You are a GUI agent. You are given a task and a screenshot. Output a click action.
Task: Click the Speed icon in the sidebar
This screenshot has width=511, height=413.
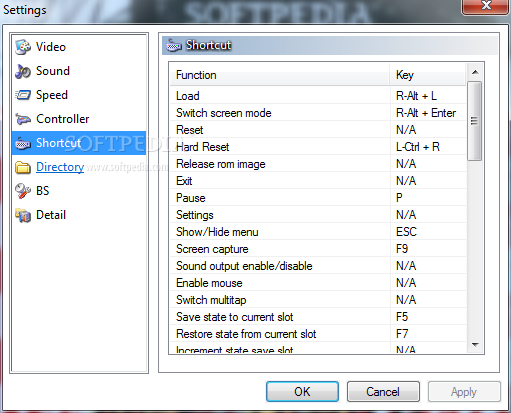23,95
